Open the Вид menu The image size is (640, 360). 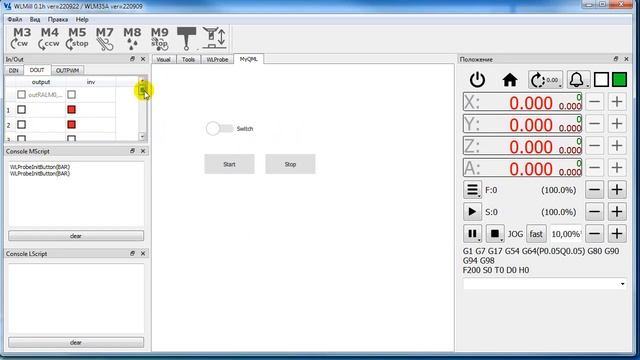[35, 19]
